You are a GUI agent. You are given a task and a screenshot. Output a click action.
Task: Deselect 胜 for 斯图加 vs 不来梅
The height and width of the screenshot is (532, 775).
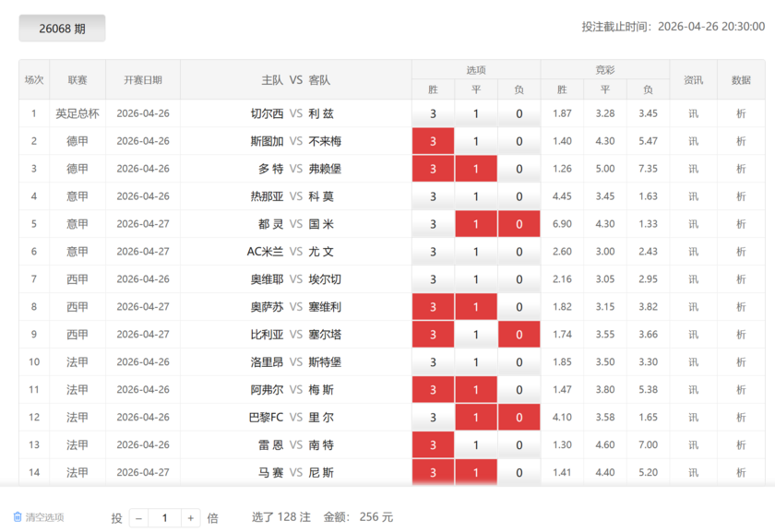[x=433, y=140]
